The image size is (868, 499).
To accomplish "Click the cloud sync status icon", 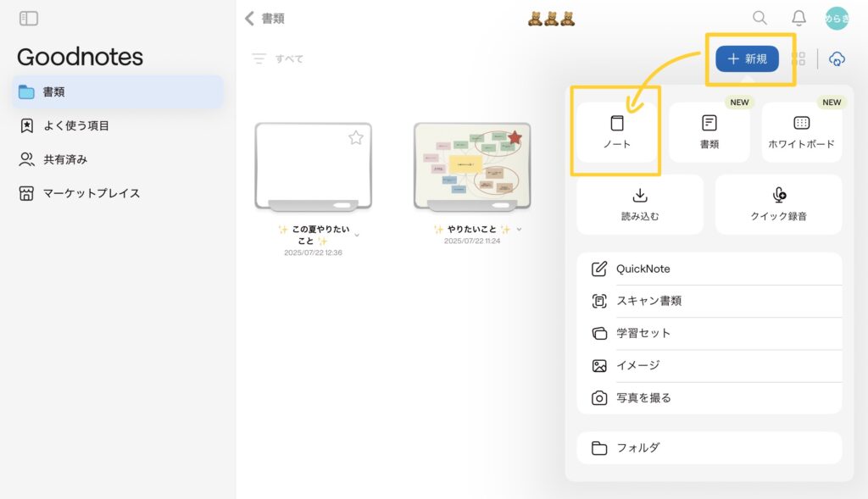I will [x=837, y=58].
